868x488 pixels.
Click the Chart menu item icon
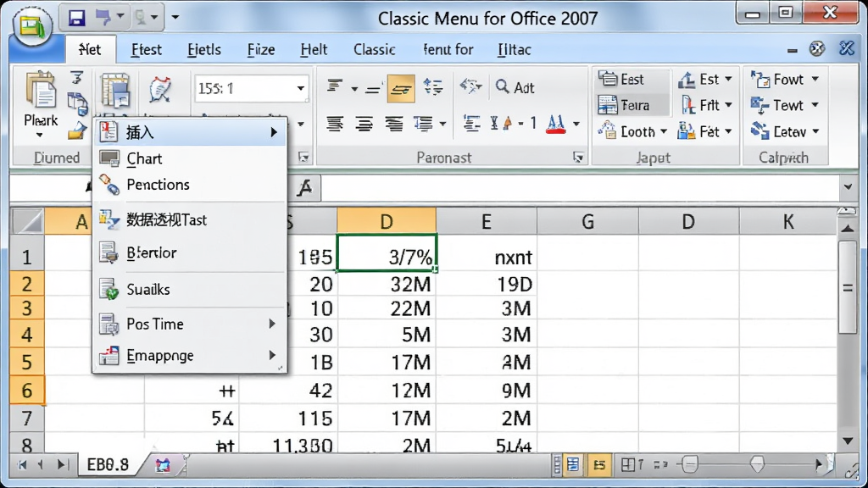(x=109, y=158)
